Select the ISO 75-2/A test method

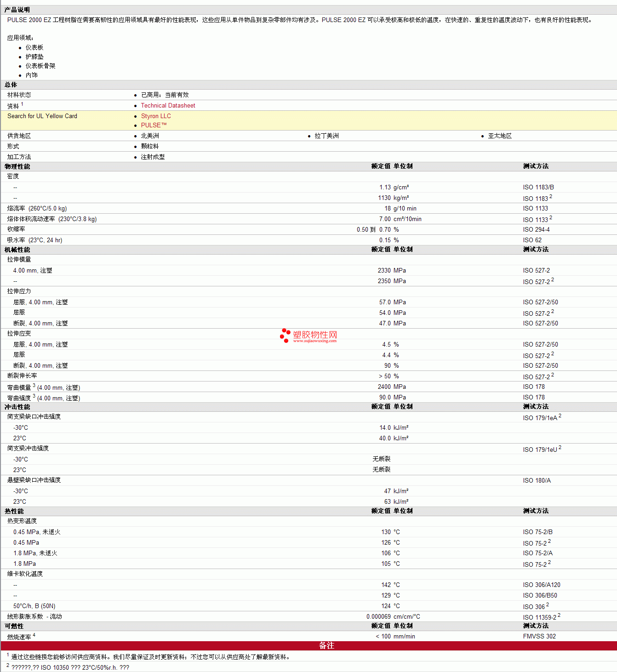tap(537, 553)
